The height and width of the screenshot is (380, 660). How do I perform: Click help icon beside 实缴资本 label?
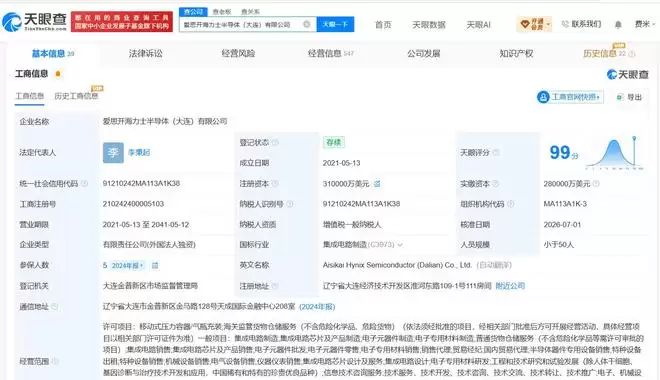pyautogui.click(x=495, y=183)
